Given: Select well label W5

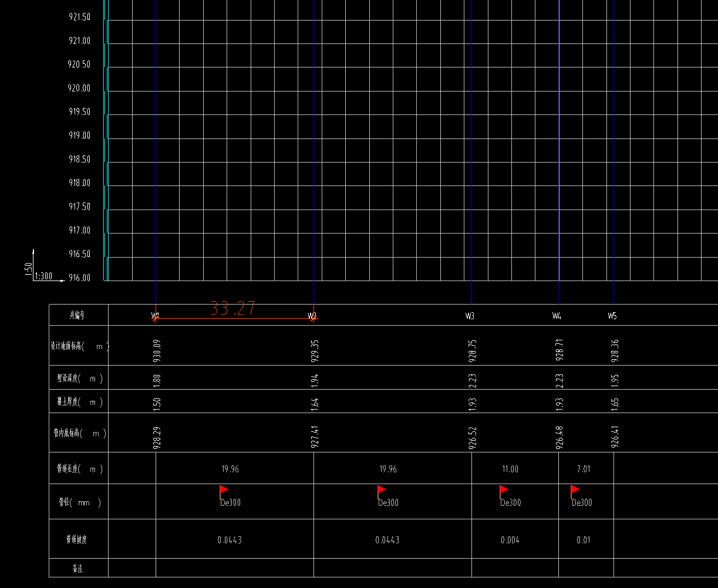Looking at the screenshot, I should pyautogui.click(x=612, y=316).
